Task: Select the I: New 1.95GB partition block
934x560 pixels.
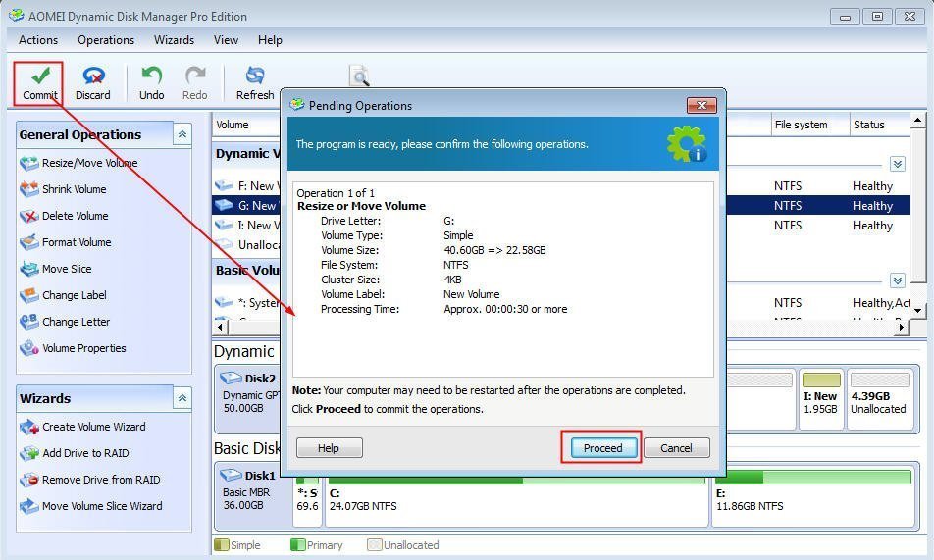Action: 820,398
